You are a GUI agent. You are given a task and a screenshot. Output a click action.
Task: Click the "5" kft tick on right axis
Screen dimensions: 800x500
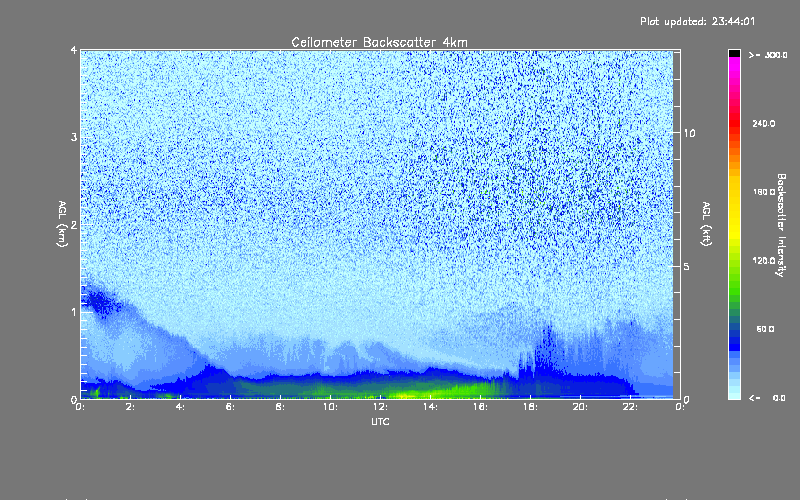(687, 267)
